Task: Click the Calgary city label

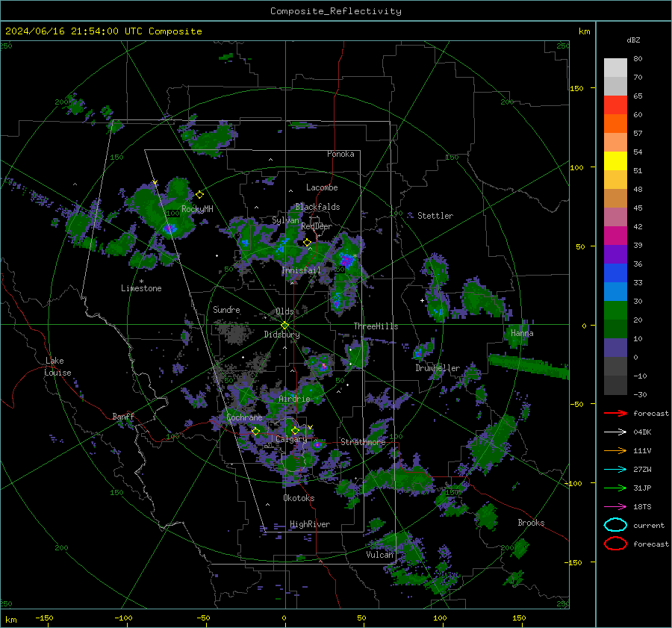Action: (x=291, y=439)
